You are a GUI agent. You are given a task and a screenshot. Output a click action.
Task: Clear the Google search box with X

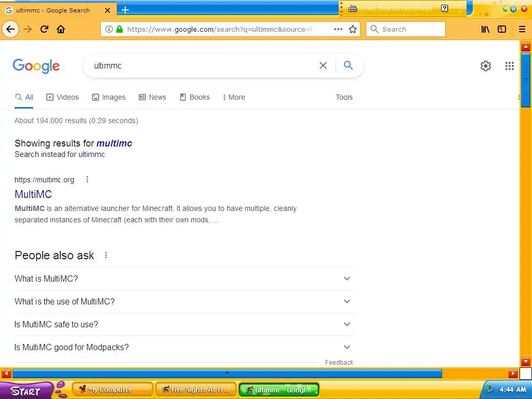coord(323,65)
